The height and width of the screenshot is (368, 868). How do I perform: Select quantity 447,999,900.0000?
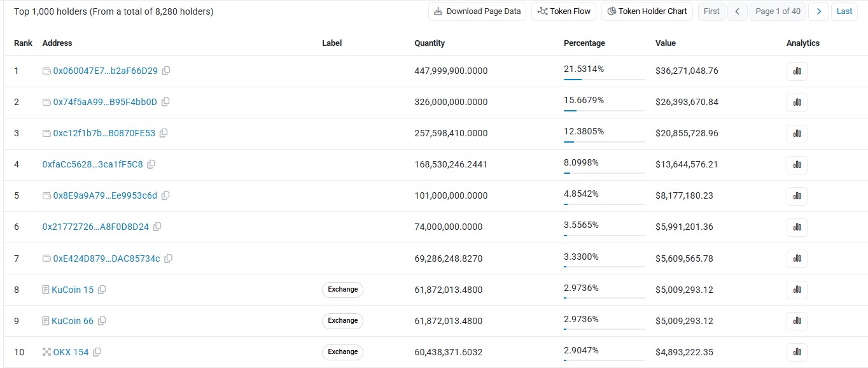click(x=451, y=71)
